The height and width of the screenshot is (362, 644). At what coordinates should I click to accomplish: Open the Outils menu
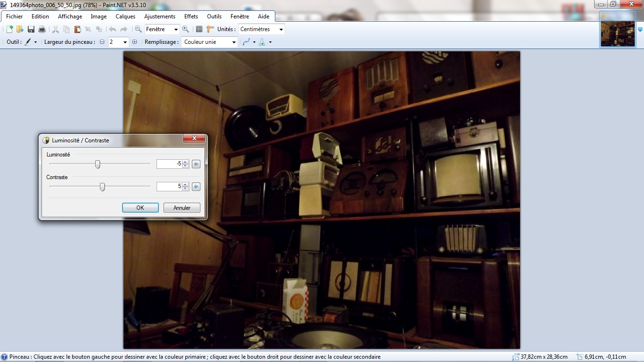[x=215, y=16]
